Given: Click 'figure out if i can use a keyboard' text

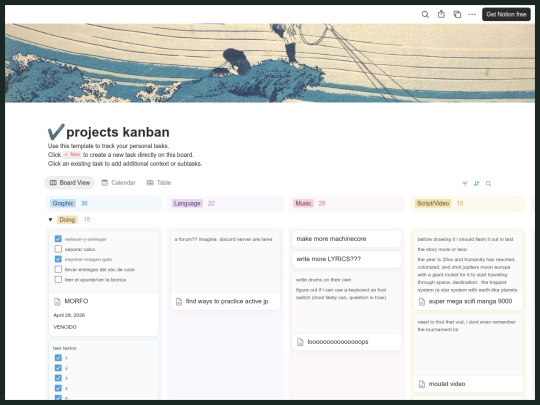Looking at the screenshot, I should [x=341, y=293].
